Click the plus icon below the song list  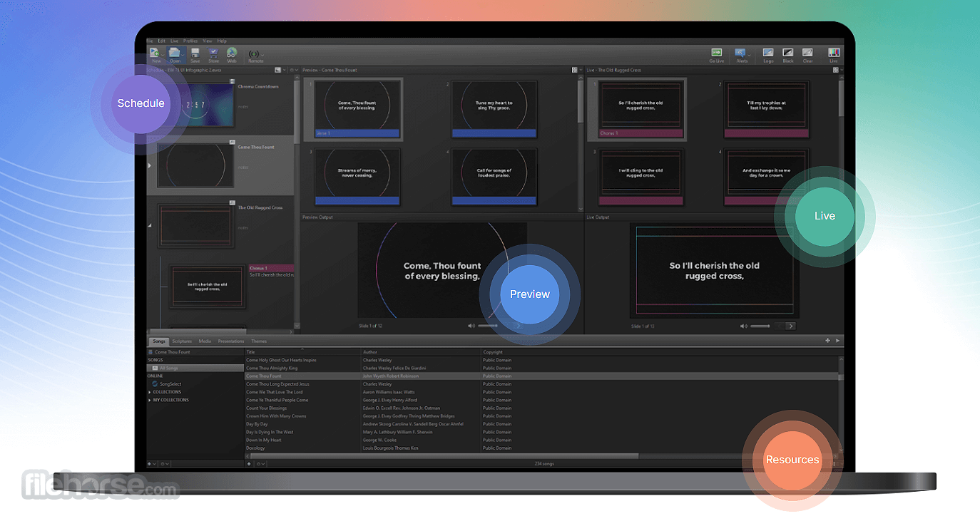point(249,464)
